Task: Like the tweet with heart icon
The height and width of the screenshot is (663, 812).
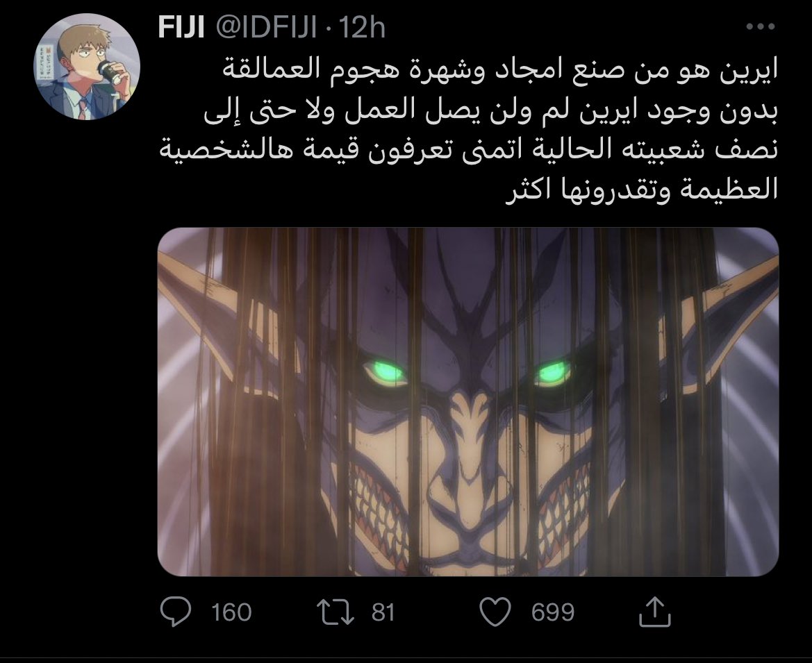Action: point(495,612)
